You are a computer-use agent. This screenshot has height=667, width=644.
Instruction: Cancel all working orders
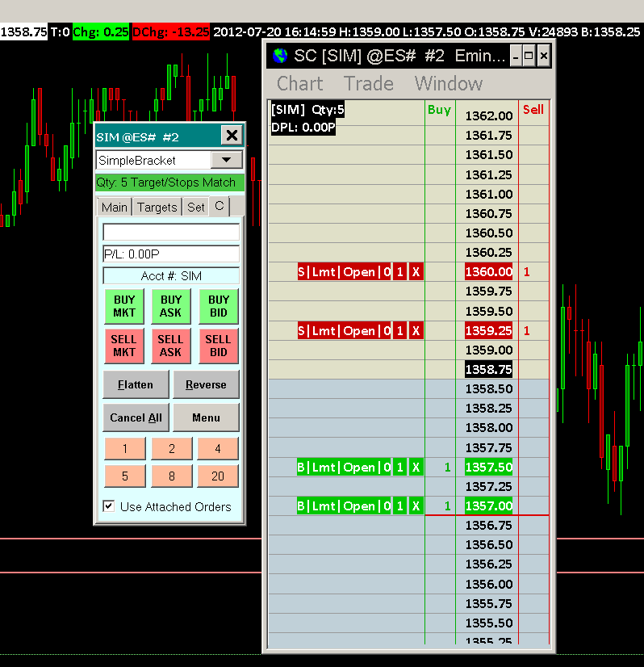pos(136,417)
